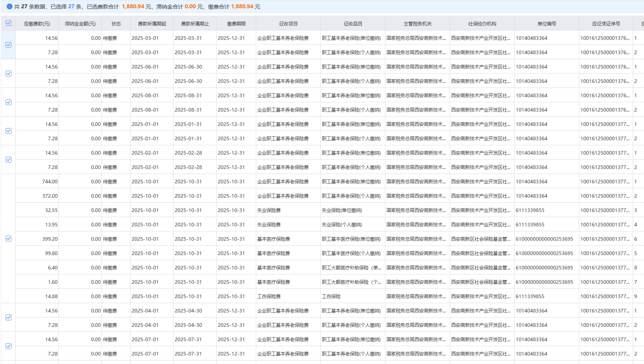
Task: Uncheck the 2025-04-01 period row group checkbox
Action: (x=9, y=318)
